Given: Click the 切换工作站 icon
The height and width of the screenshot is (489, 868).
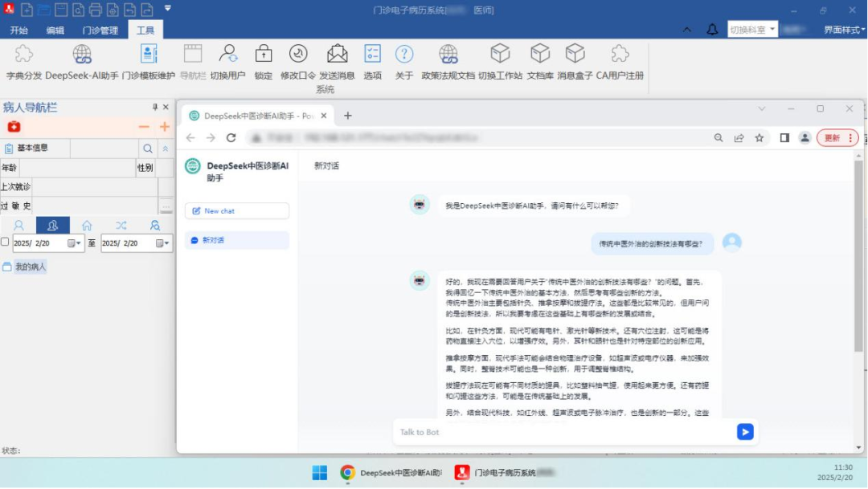Looking at the screenshot, I should (500, 62).
